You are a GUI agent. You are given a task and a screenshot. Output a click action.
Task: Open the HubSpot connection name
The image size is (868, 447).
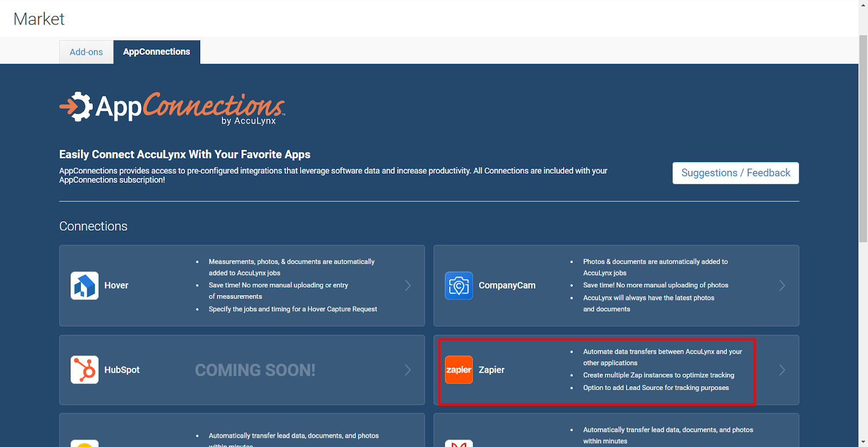click(122, 370)
